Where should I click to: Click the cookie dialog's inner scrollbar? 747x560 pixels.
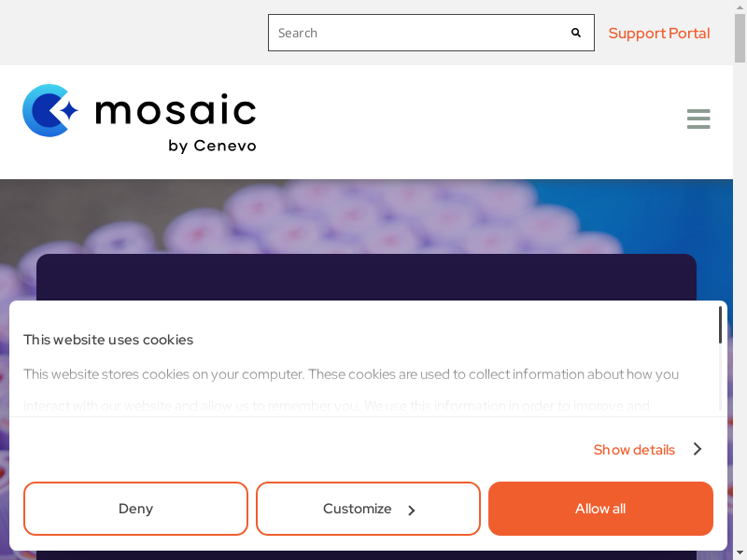click(x=720, y=326)
